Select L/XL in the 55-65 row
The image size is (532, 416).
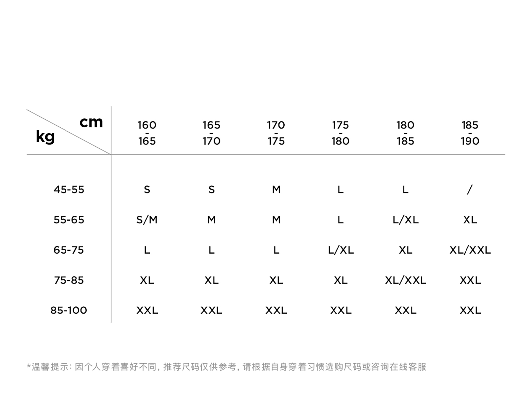(x=405, y=220)
